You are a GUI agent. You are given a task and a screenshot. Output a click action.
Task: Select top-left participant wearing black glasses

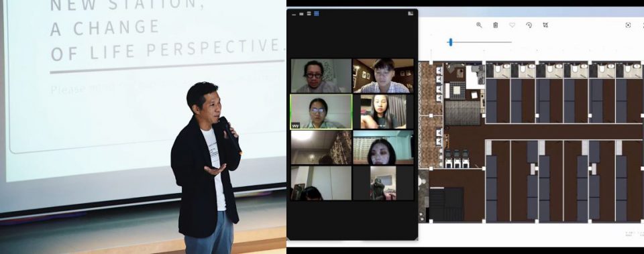[x=321, y=76]
